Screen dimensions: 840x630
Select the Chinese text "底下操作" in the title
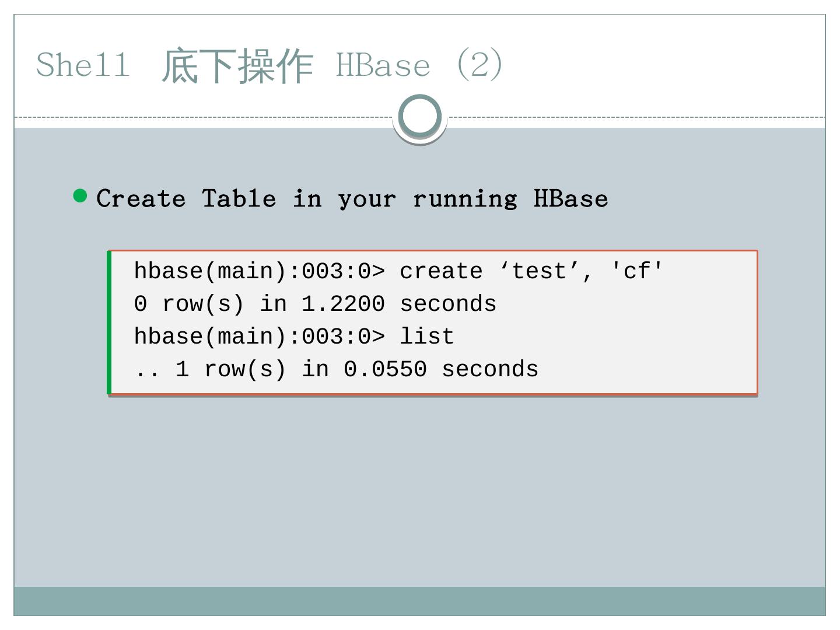point(237,65)
